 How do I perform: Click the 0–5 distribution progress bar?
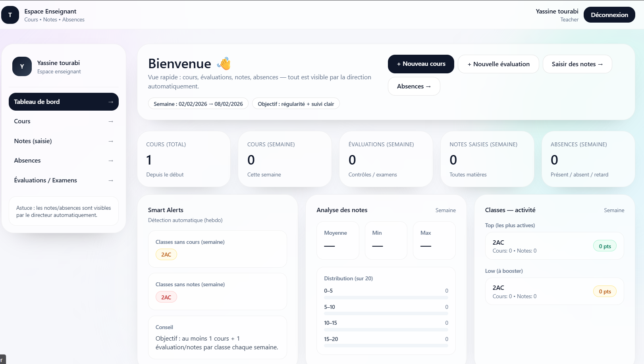point(386,296)
